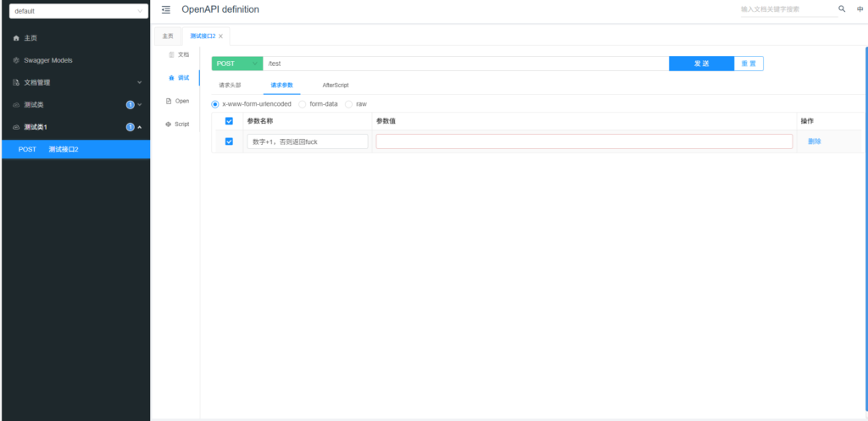The image size is (868, 421).
Task: Click the cloud icon beside 测试类1
Action: pos(16,127)
